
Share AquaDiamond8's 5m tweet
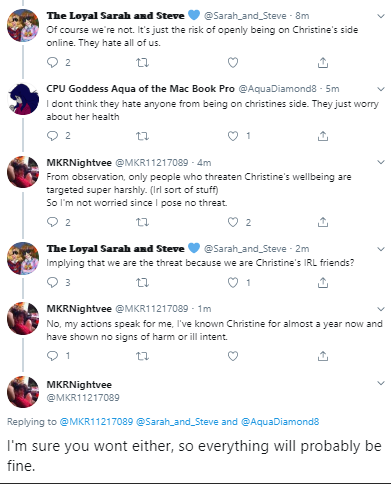(323, 136)
